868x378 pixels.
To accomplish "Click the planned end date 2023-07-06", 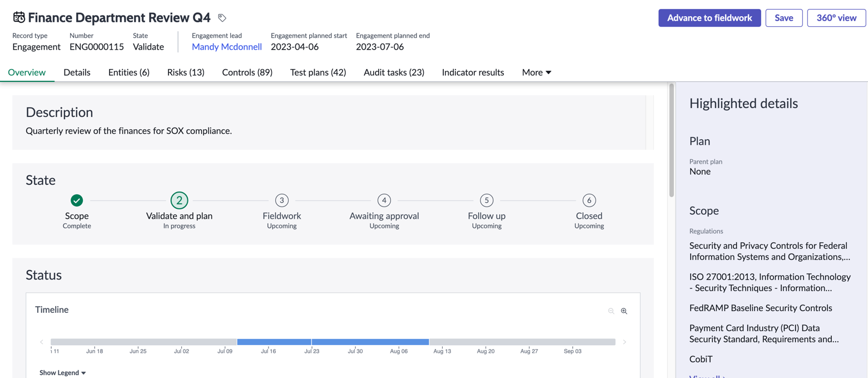I will (x=380, y=47).
